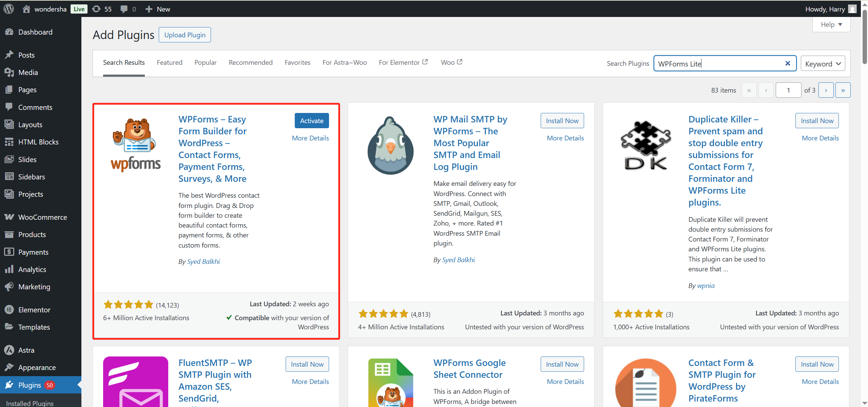This screenshot has width=868, height=407.
Task: Open the updates icon showing 55
Action: (x=97, y=9)
